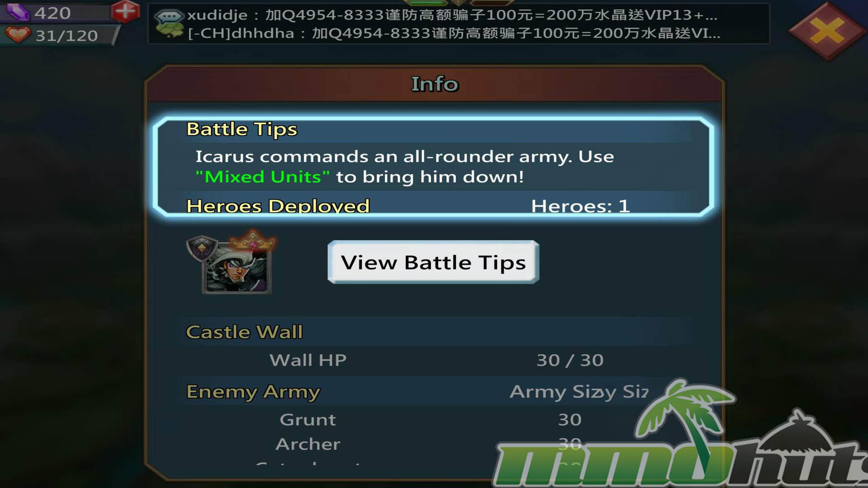Screen dimensions: 868x488
Task: Tap the shield emblem on hero portrait
Action: (x=202, y=248)
